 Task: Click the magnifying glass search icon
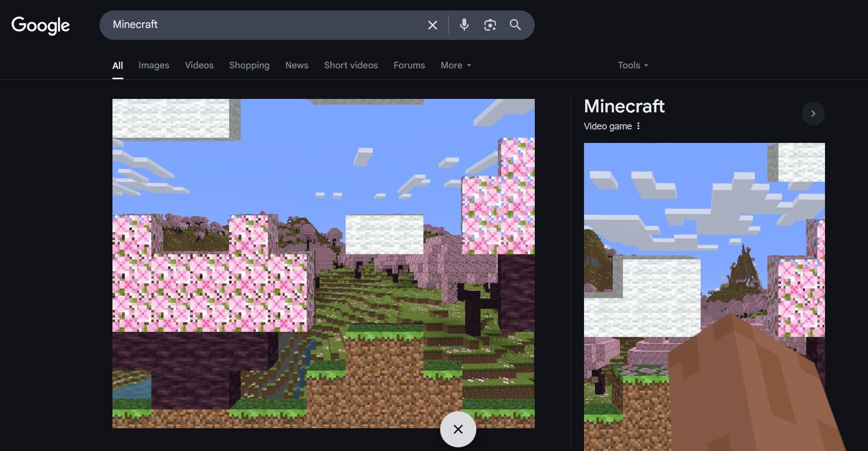(515, 25)
